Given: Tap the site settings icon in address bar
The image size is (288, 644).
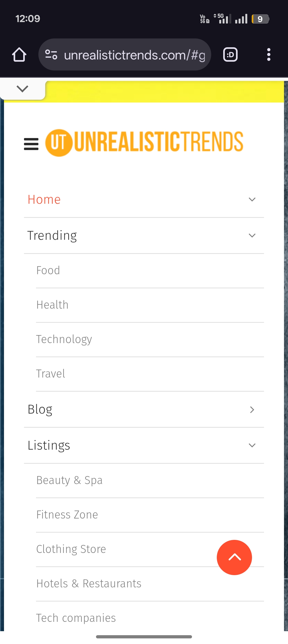Looking at the screenshot, I should click(x=51, y=55).
